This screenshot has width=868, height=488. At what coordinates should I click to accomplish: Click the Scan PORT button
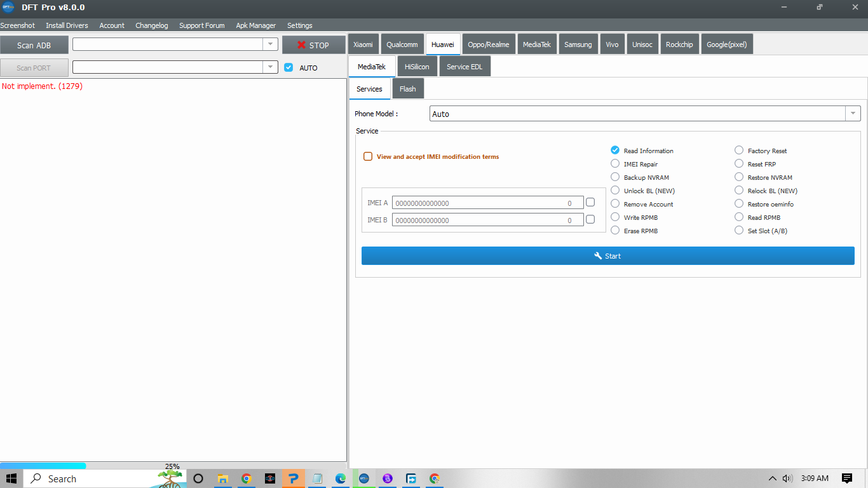click(x=34, y=67)
